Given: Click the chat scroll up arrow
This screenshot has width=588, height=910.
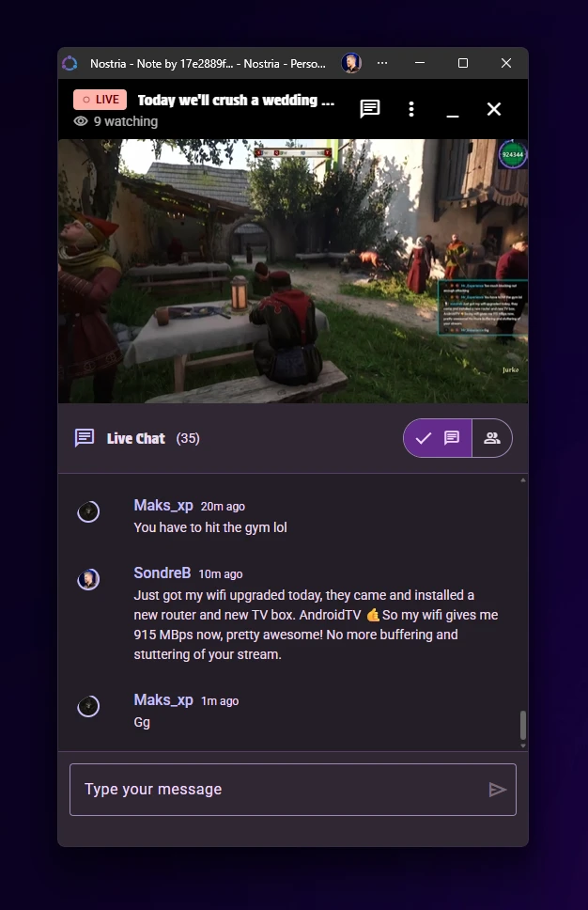Looking at the screenshot, I should point(523,480).
